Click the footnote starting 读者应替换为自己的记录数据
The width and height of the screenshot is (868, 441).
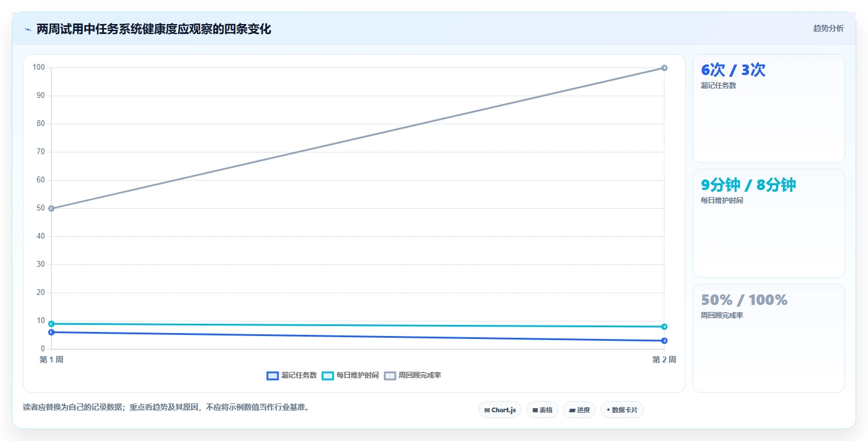tap(166, 407)
